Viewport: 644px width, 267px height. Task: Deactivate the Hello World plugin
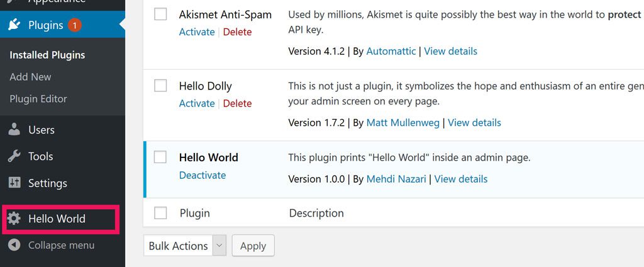click(x=203, y=175)
